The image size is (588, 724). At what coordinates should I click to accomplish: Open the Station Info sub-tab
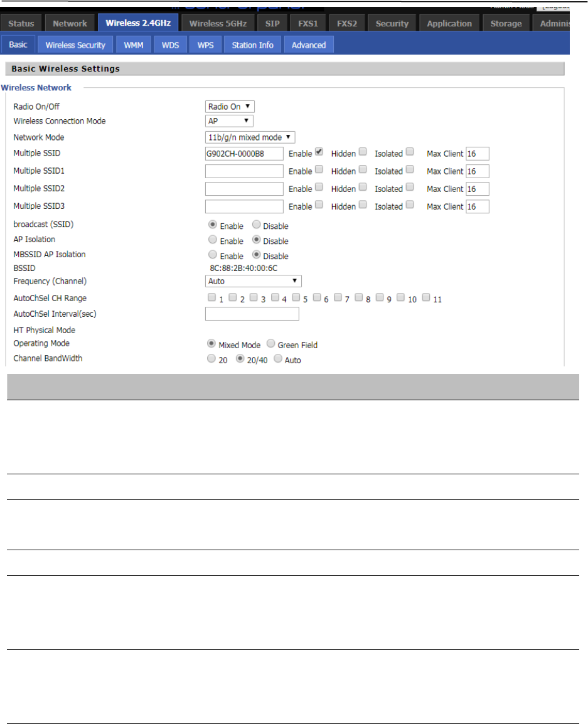[253, 45]
